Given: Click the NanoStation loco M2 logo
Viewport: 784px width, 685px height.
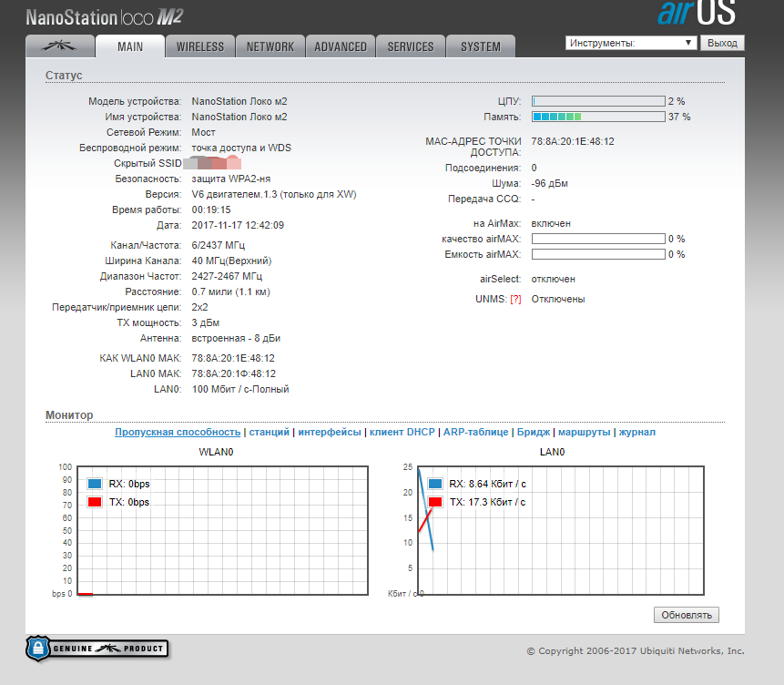Looking at the screenshot, I should click(105, 17).
